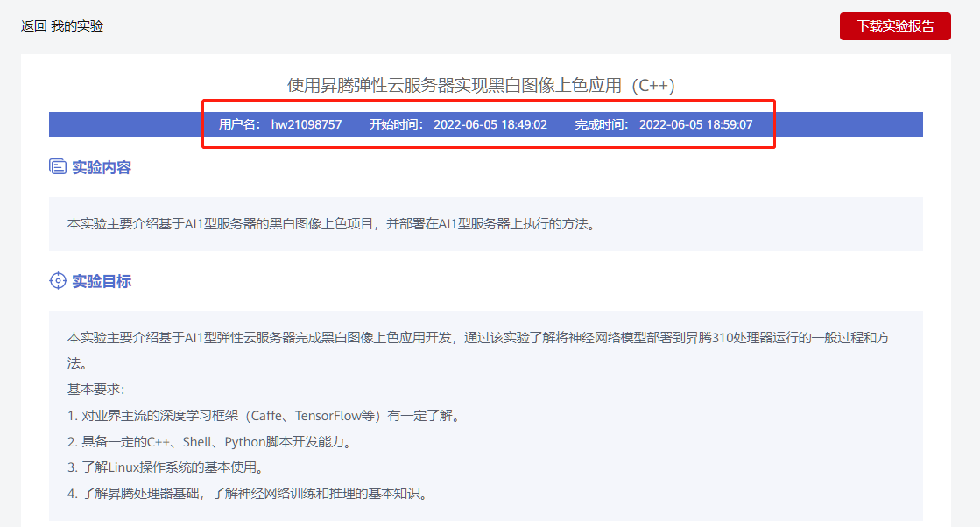The width and height of the screenshot is (980, 527).
Task: Click the start time 2022-06-05 18:49:02
Action: pyautogui.click(x=490, y=124)
